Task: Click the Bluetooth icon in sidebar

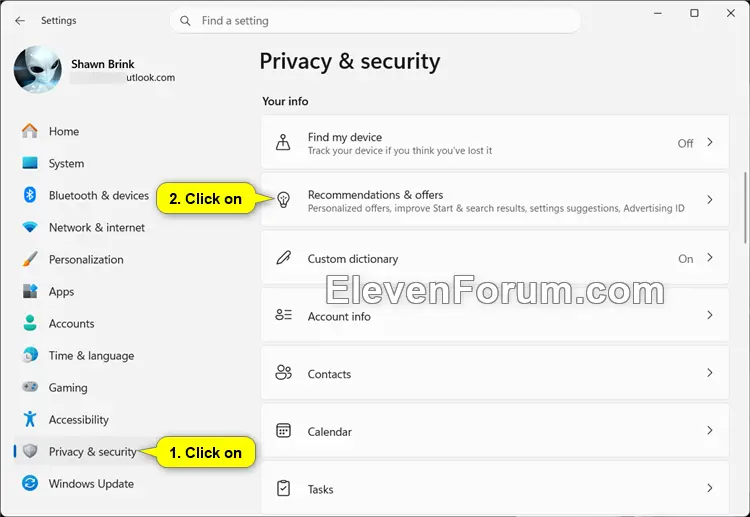Action: [30, 195]
